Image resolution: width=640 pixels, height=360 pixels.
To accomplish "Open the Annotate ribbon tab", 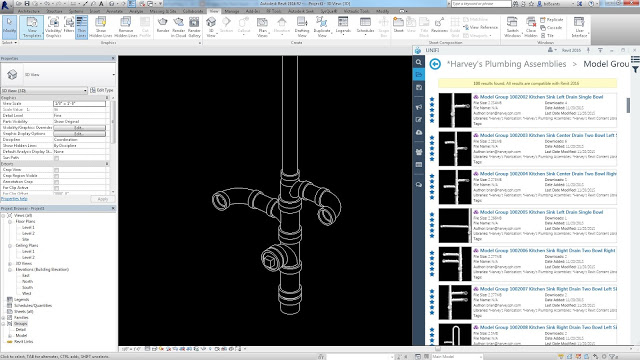I will 114,11.
